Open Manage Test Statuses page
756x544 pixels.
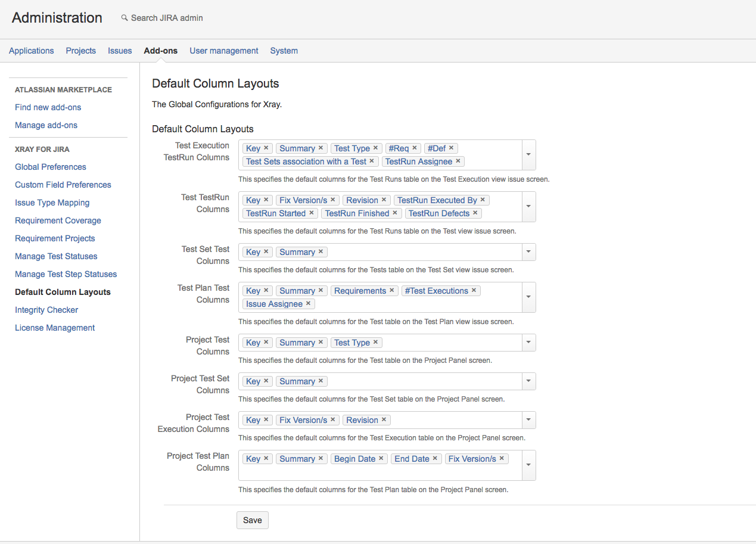click(x=56, y=256)
